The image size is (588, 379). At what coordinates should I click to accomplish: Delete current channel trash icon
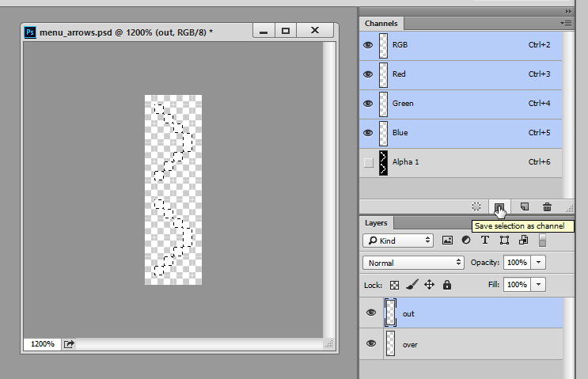[547, 207]
